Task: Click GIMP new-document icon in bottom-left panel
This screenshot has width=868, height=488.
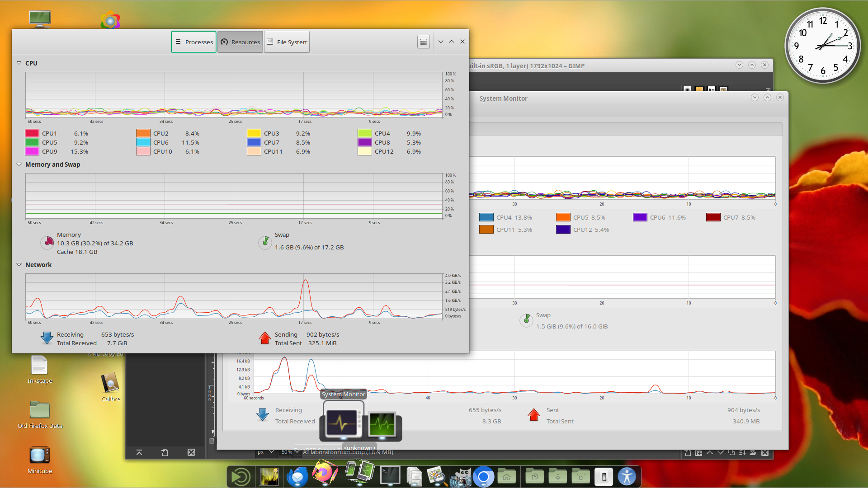Action: [165, 452]
